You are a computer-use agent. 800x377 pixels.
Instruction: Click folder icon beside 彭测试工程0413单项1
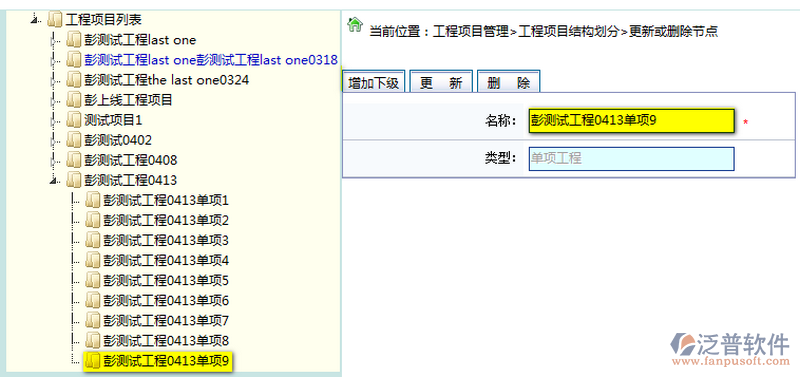92,200
